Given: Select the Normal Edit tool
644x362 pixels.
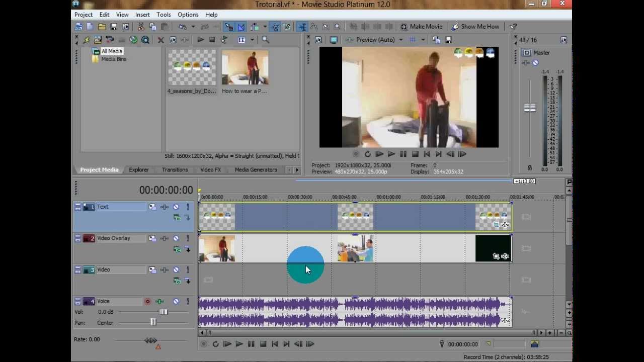Looking at the screenshot, I should tap(302, 27).
